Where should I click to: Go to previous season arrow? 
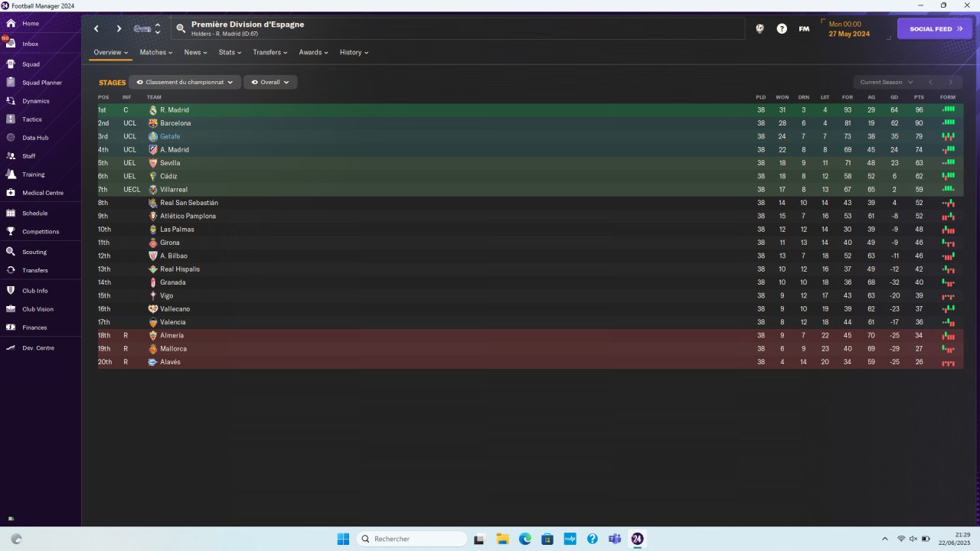930,82
